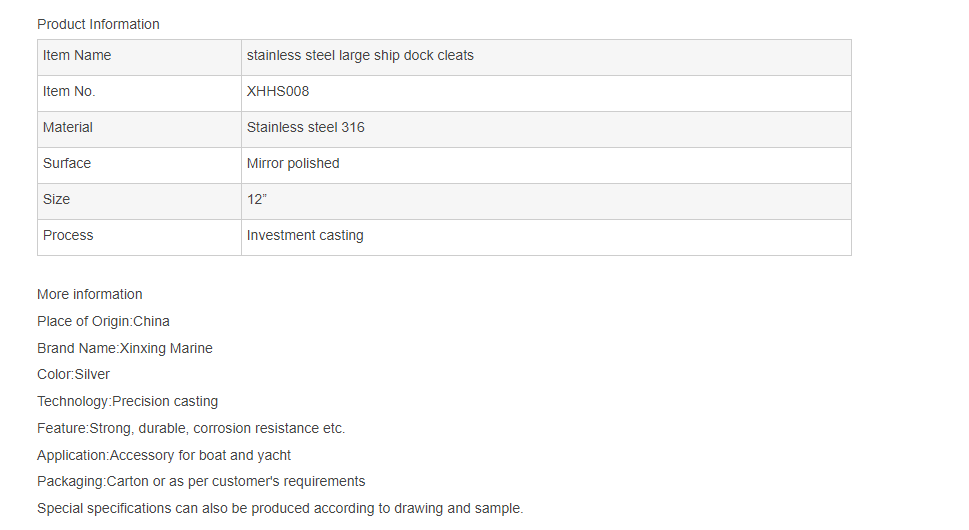Click the Application:Accessory for boat and yacht line
Viewport: 969px width, 530px height.
pyautogui.click(x=164, y=456)
